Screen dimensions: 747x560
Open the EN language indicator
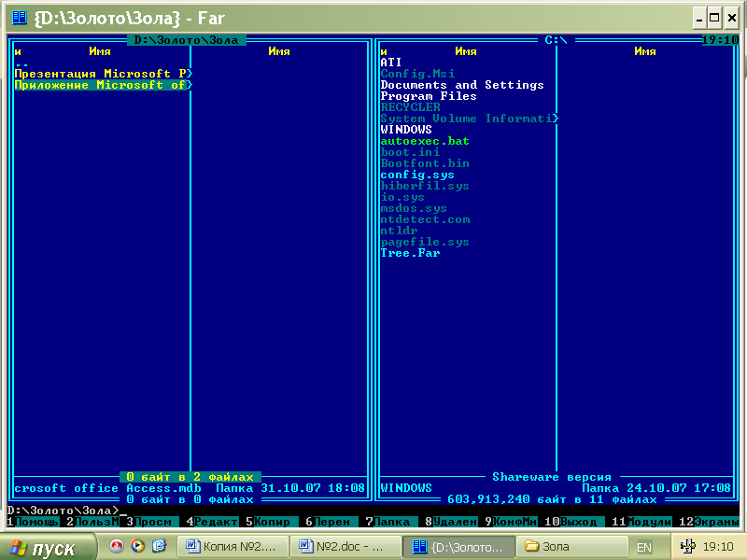tap(644, 547)
